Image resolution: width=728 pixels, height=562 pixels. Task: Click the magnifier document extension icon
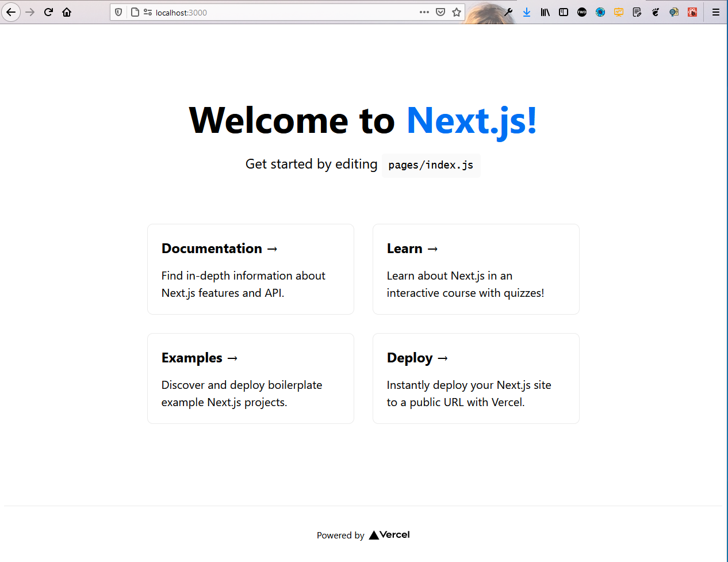[674, 12]
